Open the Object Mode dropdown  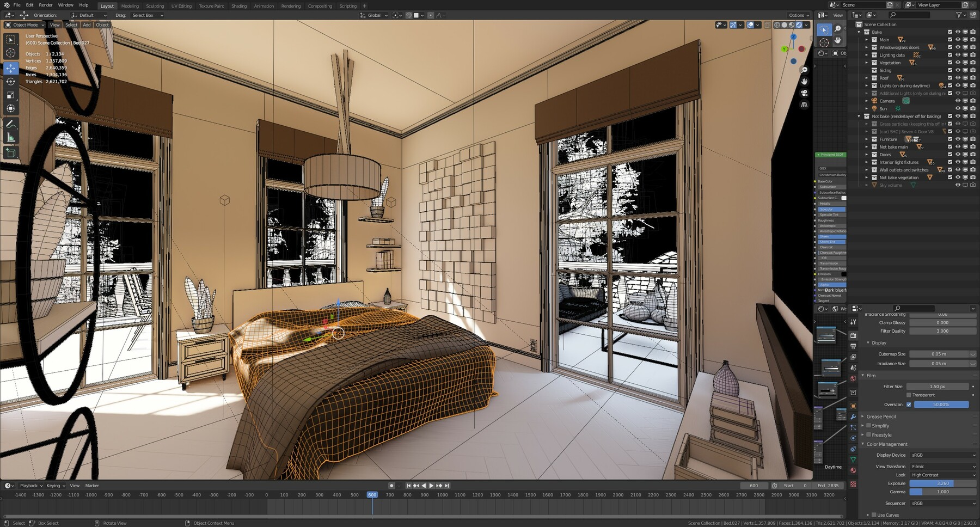point(26,25)
